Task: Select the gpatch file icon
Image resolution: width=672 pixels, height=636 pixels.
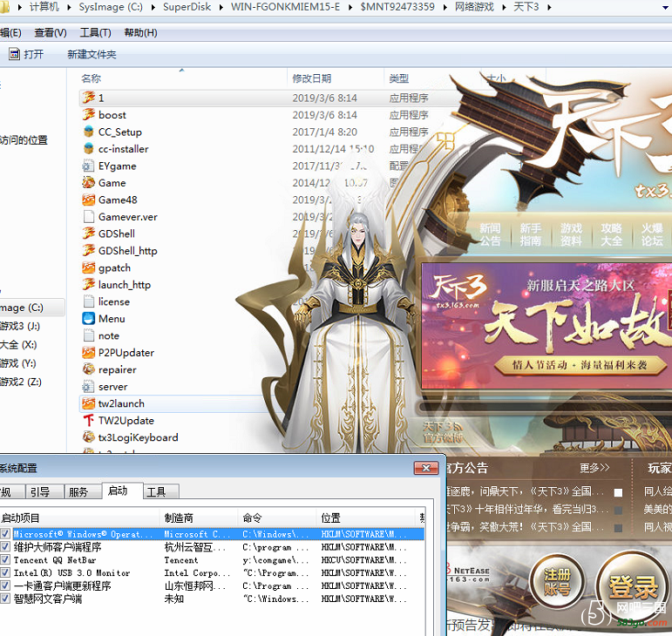Action: click(89, 267)
